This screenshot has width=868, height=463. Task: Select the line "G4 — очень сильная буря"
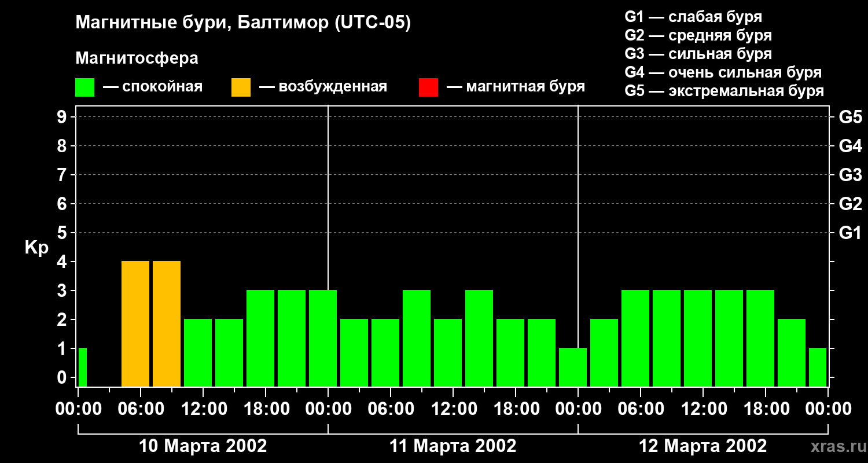coord(723,72)
